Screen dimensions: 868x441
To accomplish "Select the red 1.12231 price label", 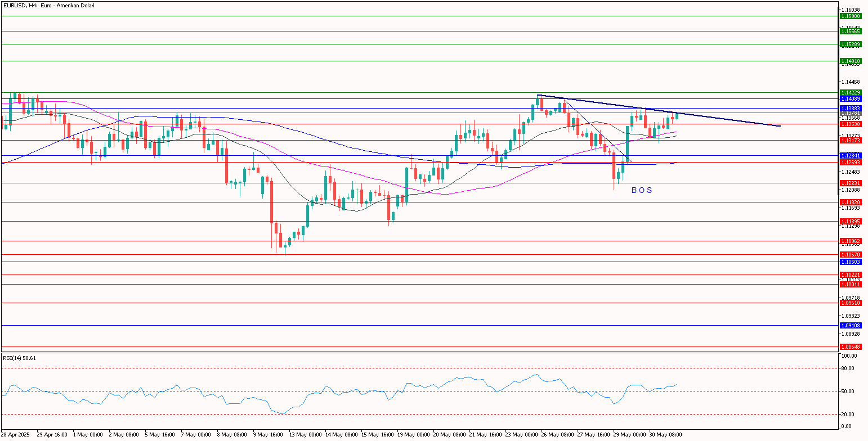I will click(x=851, y=183).
